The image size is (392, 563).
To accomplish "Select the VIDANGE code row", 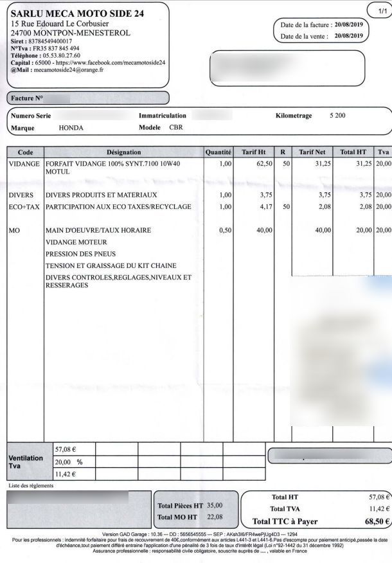I will pos(24,164).
